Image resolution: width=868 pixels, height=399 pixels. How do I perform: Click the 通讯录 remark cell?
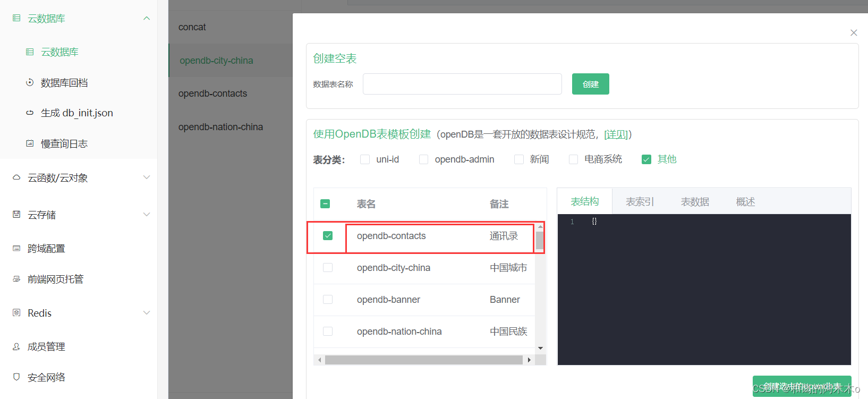[504, 236]
